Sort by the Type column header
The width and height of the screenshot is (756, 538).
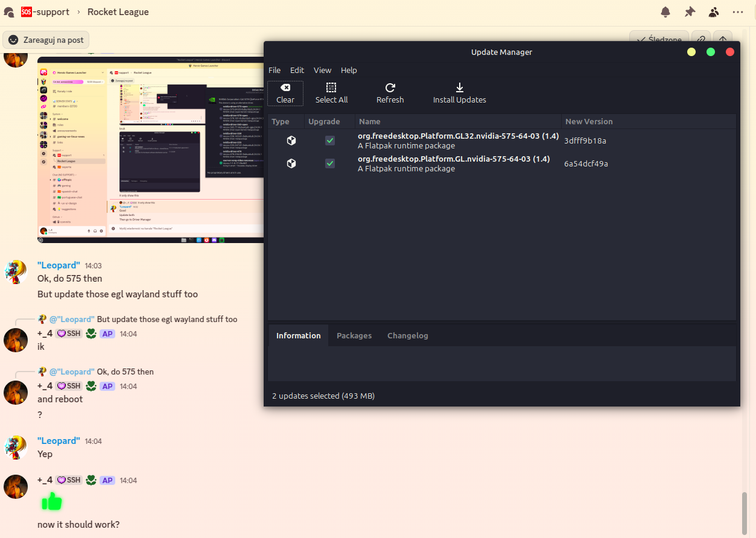click(x=286, y=121)
